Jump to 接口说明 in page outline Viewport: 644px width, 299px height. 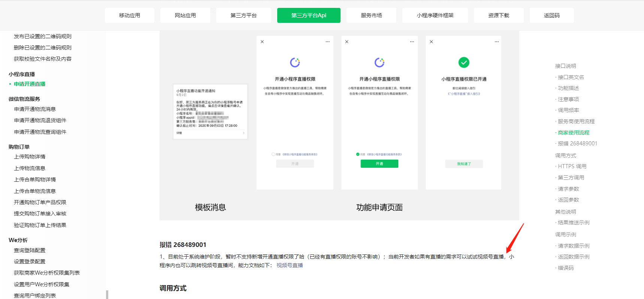[566, 66]
